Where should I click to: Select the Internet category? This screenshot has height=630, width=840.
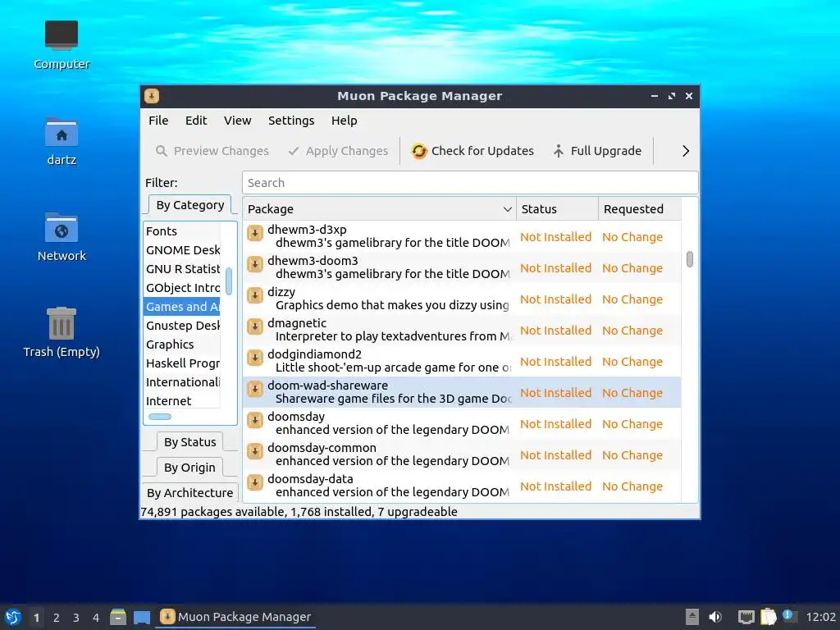click(182, 400)
